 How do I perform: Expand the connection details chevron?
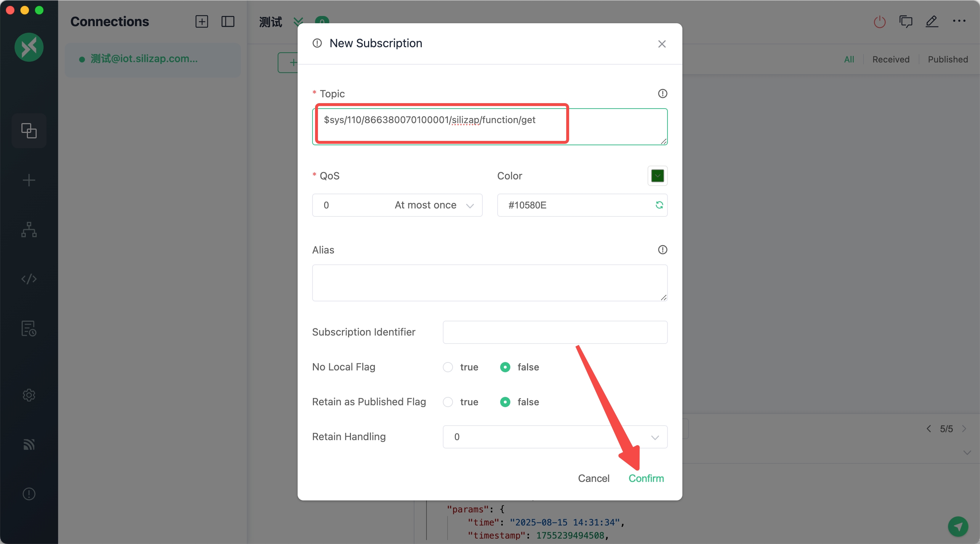tap(298, 22)
